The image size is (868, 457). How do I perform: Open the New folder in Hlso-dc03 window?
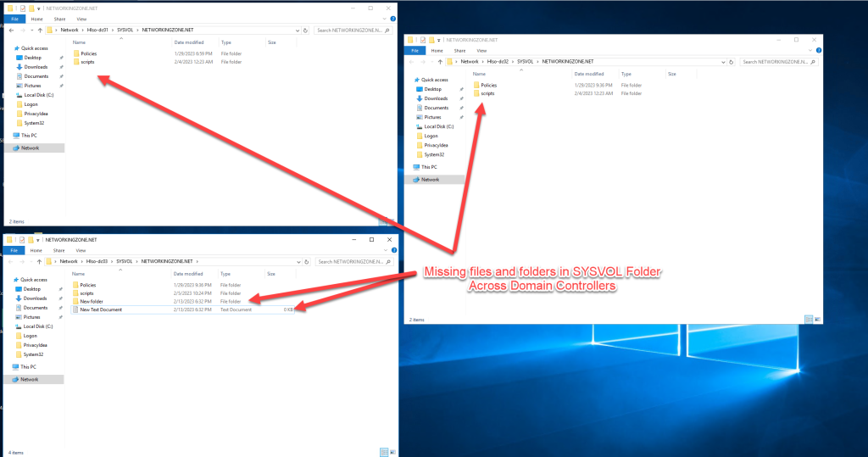[91, 301]
